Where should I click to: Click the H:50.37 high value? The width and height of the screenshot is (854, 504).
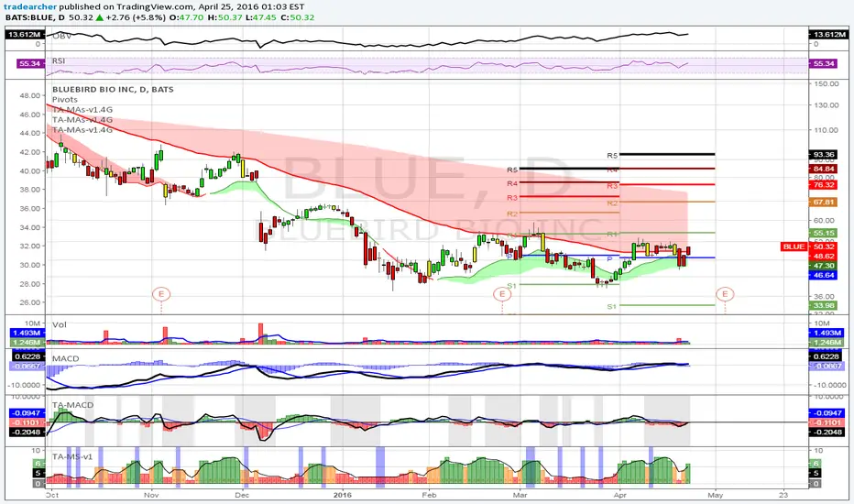[x=223, y=17]
